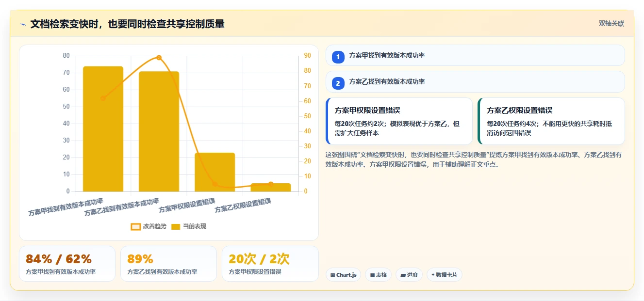
Task: Click the right axis value 90
Action: tap(307, 56)
